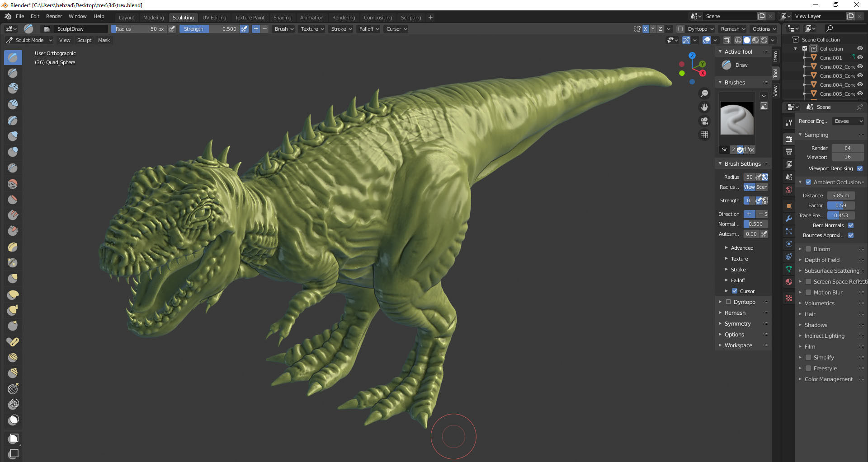Select the Pose brush tool
This screenshot has width=868, height=462.
[13, 342]
